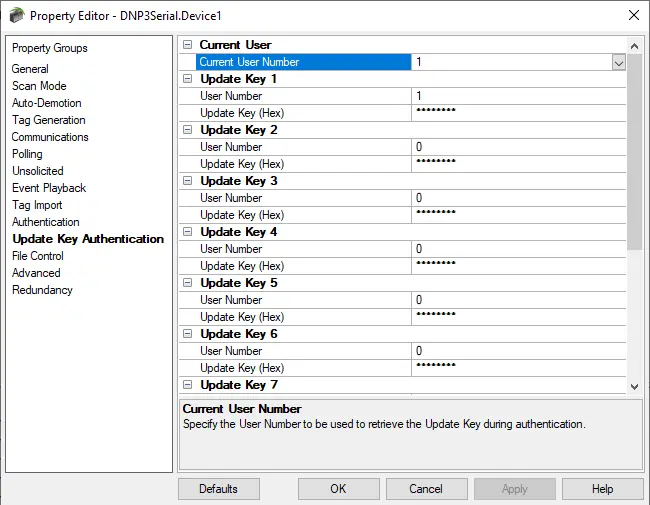
Task: Click the Apply button
Action: (514, 489)
